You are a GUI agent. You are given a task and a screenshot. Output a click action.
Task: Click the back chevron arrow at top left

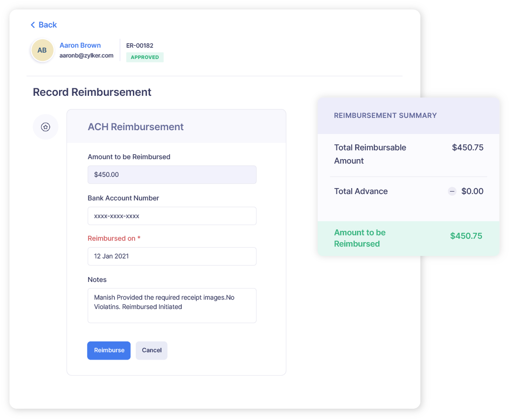click(x=32, y=25)
